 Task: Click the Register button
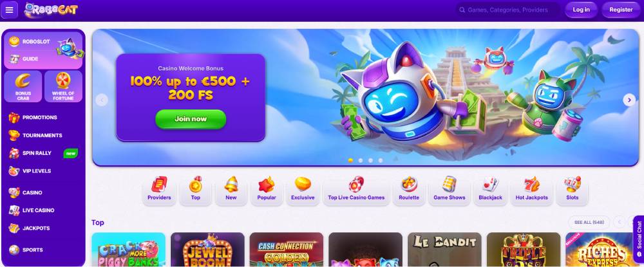[x=621, y=10]
